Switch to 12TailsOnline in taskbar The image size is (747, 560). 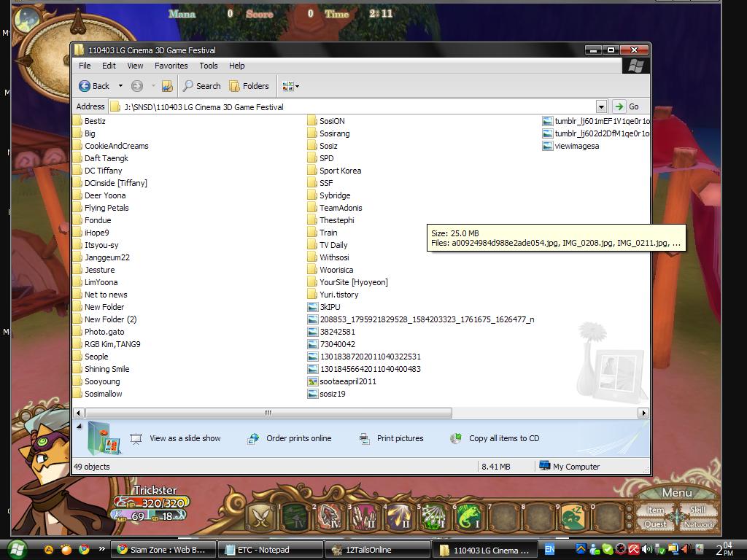coord(377,550)
